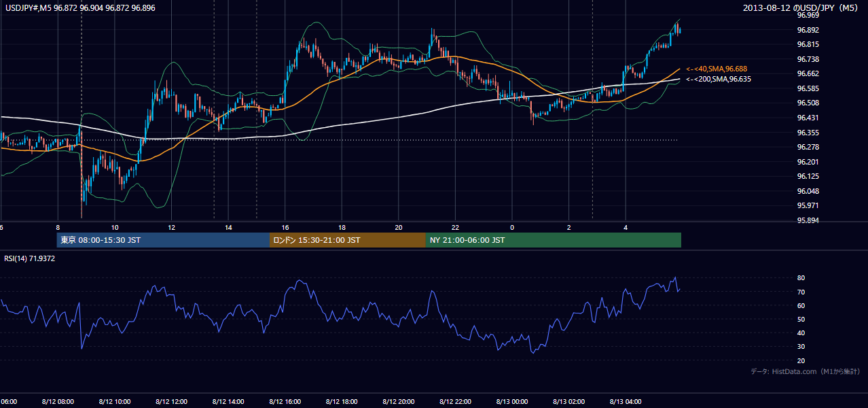Click hour label 10 under the price chart
The width and height of the screenshot is (868, 408).
tap(115, 227)
